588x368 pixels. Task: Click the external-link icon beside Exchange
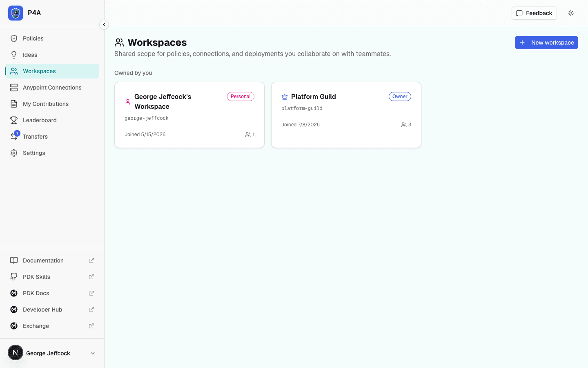(91, 326)
